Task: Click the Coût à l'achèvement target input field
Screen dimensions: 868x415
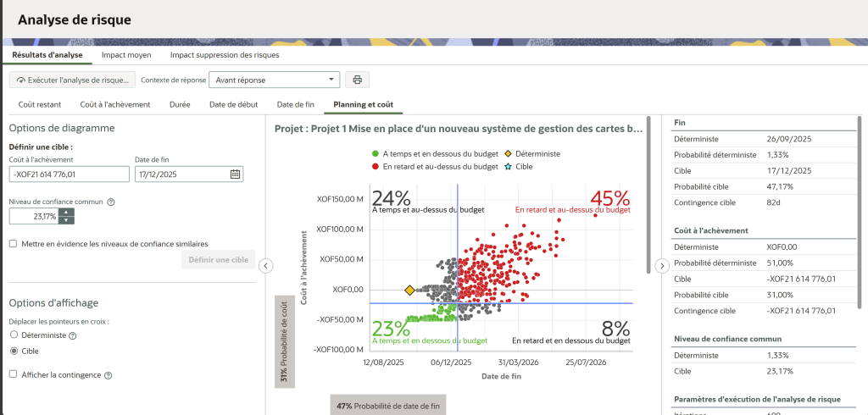Action: tap(68, 174)
